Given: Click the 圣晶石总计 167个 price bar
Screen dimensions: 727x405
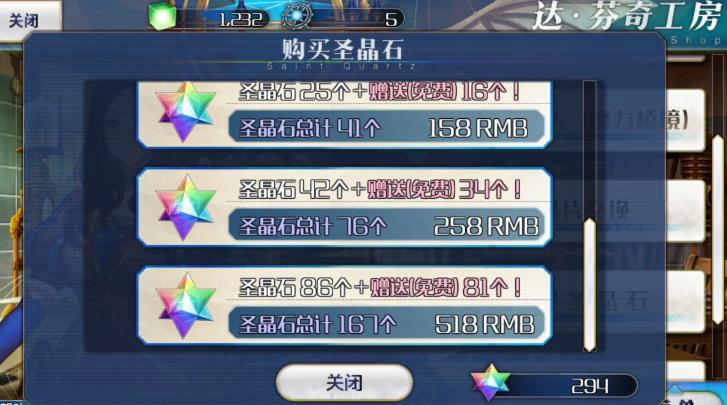Looking at the screenshot, I should [386, 323].
